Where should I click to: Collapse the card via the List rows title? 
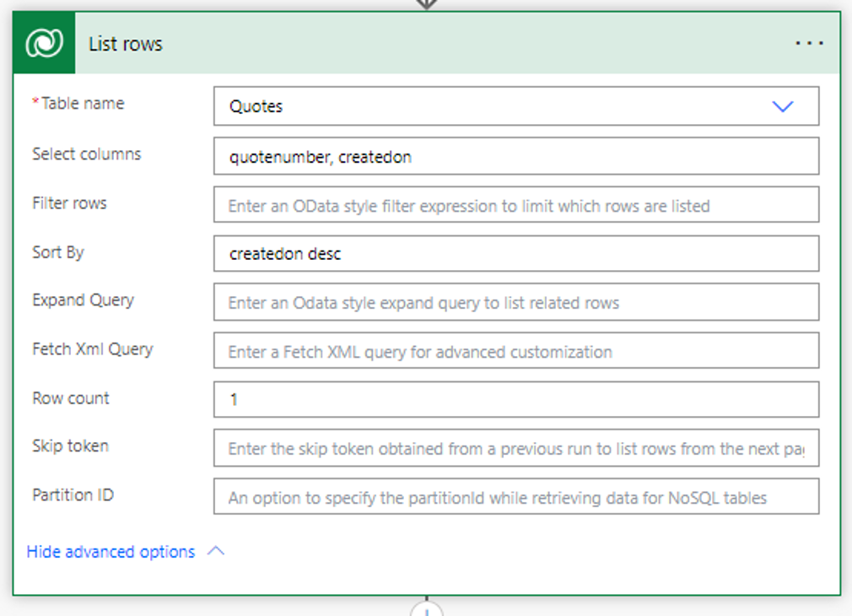click(x=126, y=44)
